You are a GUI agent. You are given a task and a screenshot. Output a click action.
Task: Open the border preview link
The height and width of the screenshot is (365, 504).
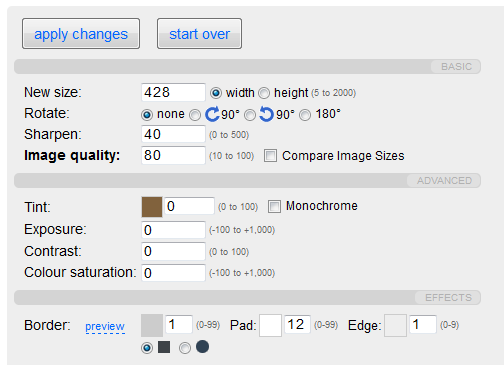[105, 326]
